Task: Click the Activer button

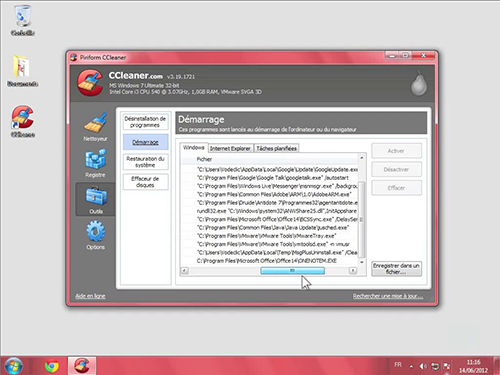Action: coord(396,151)
